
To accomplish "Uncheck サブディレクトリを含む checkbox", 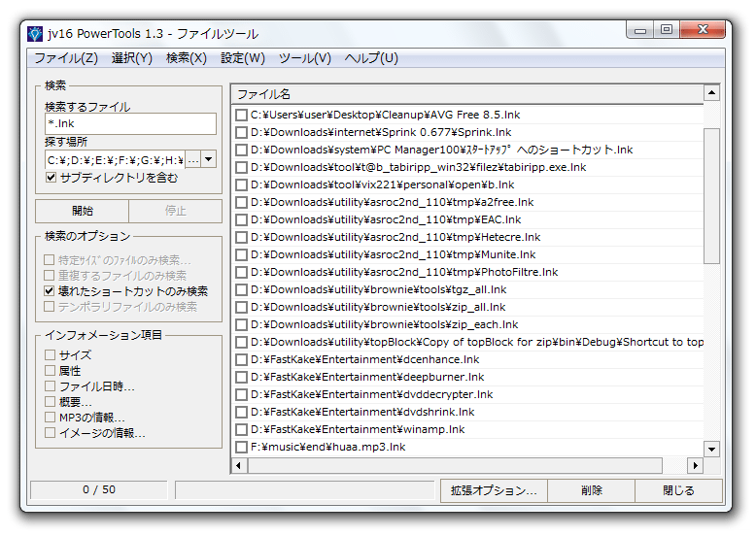I will coord(51,178).
